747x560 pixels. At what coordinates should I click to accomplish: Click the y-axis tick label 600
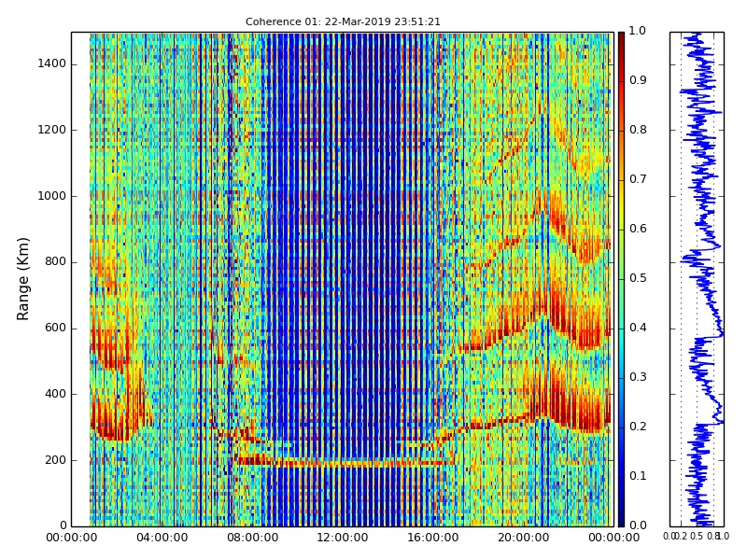(x=55, y=329)
